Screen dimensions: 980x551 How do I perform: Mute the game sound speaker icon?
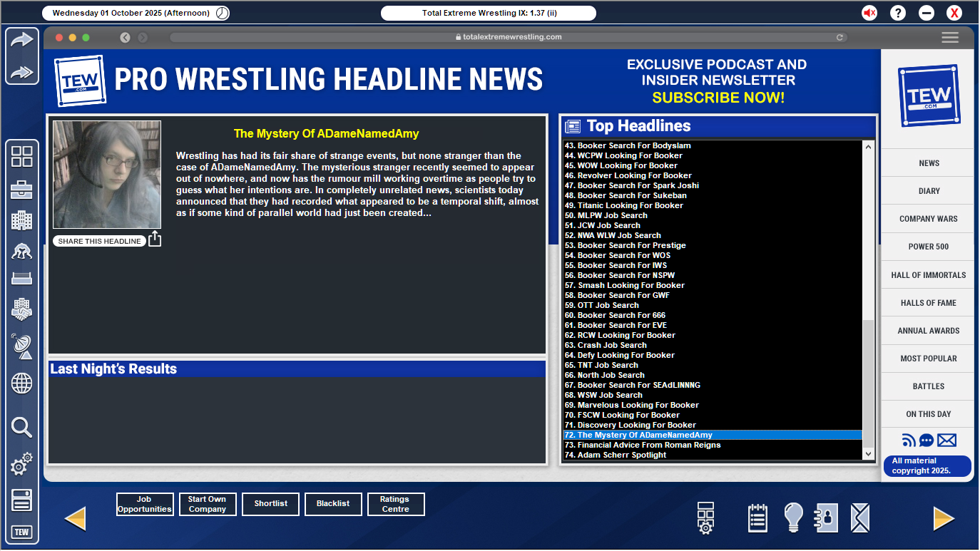tap(869, 13)
